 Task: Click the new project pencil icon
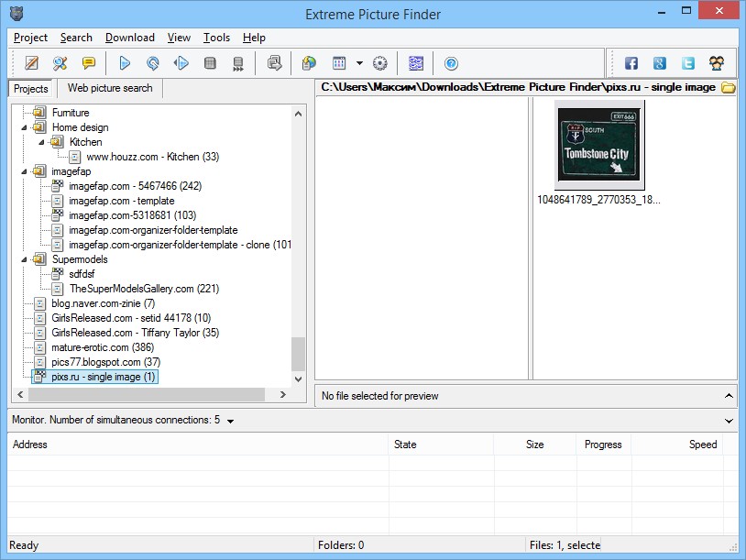(31, 63)
